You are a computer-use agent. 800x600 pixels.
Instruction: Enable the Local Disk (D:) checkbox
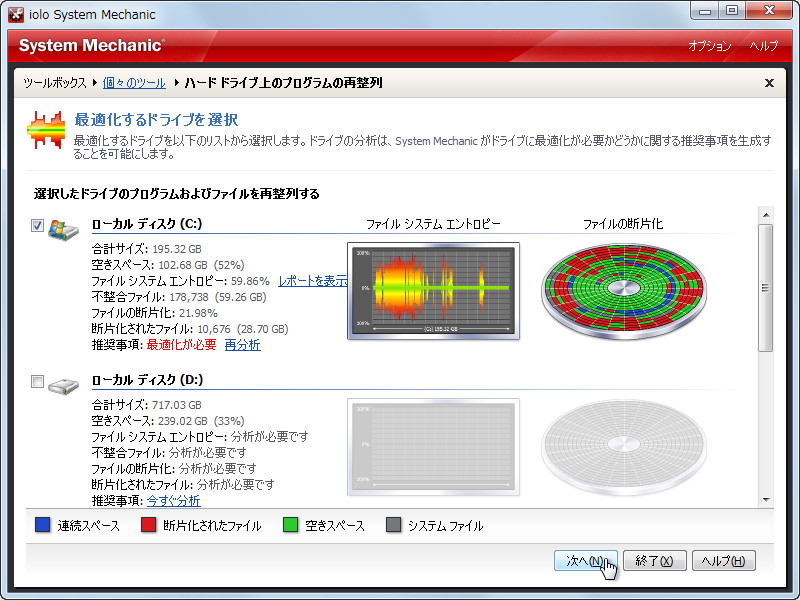(x=36, y=381)
